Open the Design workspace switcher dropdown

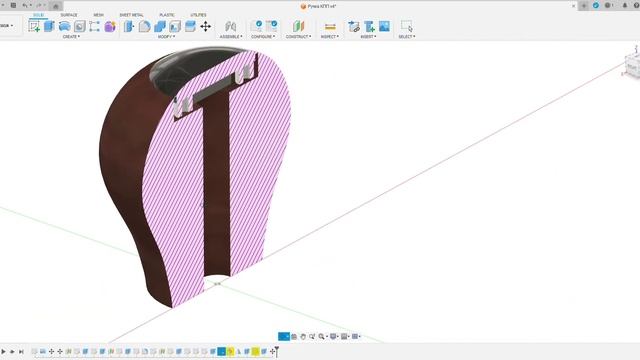click(x=7, y=26)
